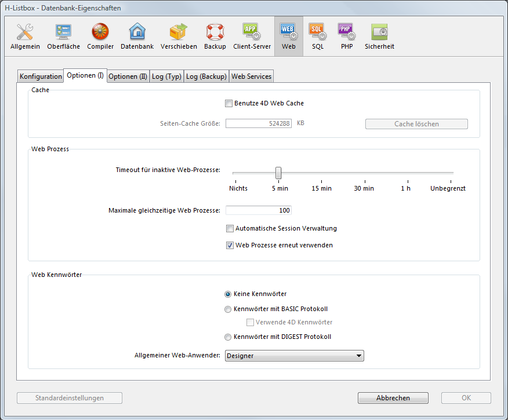Open the Sicherheit settings page
The image size is (508, 420).
[x=379, y=36]
